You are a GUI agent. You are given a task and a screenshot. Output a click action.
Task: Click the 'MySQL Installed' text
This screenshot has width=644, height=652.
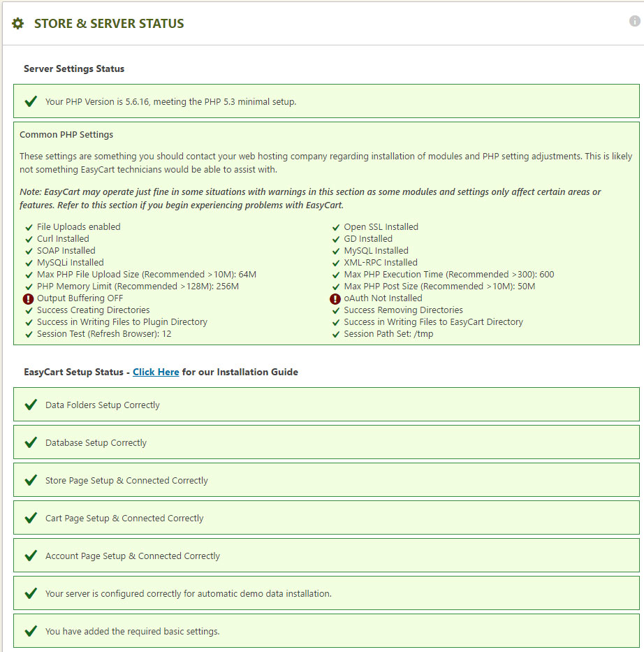pos(376,251)
